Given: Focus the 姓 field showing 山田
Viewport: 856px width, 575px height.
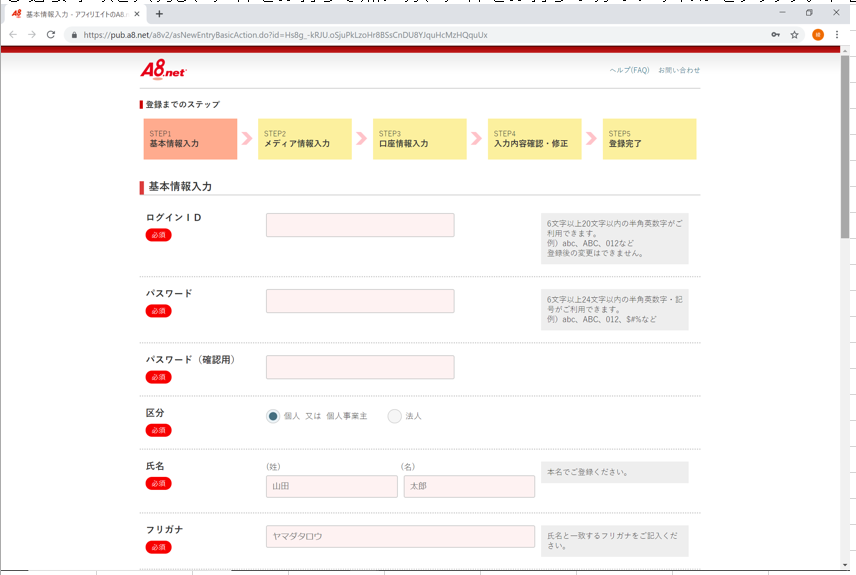Looking at the screenshot, I should [x=332, y=486].
